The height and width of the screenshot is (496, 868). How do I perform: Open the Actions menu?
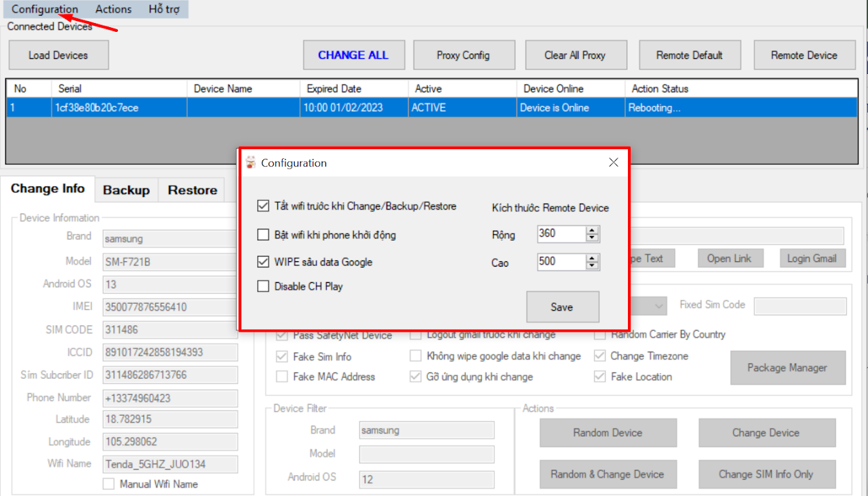pyautogui.click(x=113, y=9)
